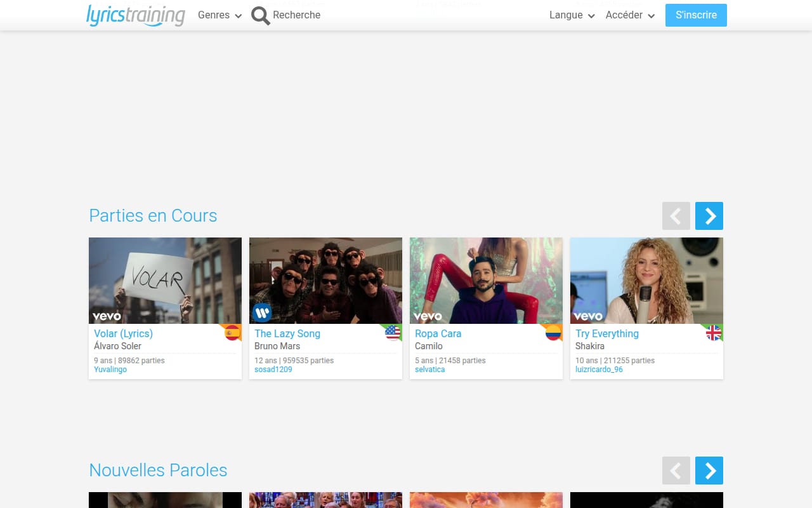Click the LyricsTraining logo
The height and width of the screenshot is (508, 812).
point(136,15)
